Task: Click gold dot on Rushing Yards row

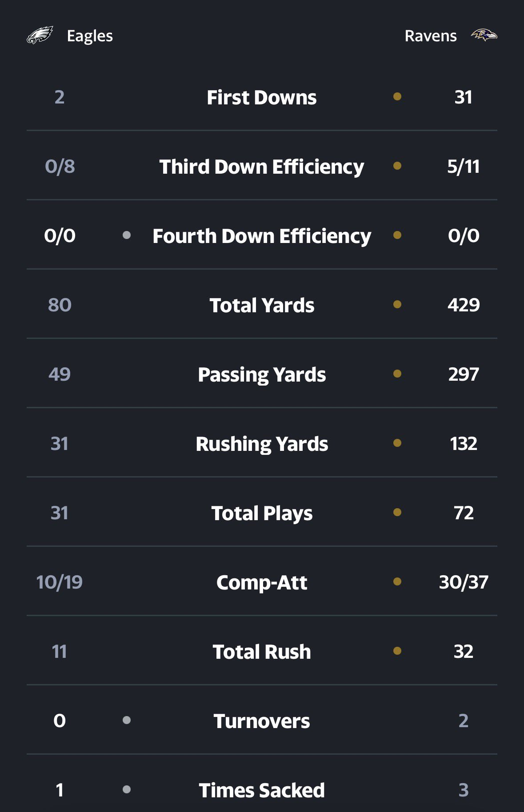Action: pos(397,443)
